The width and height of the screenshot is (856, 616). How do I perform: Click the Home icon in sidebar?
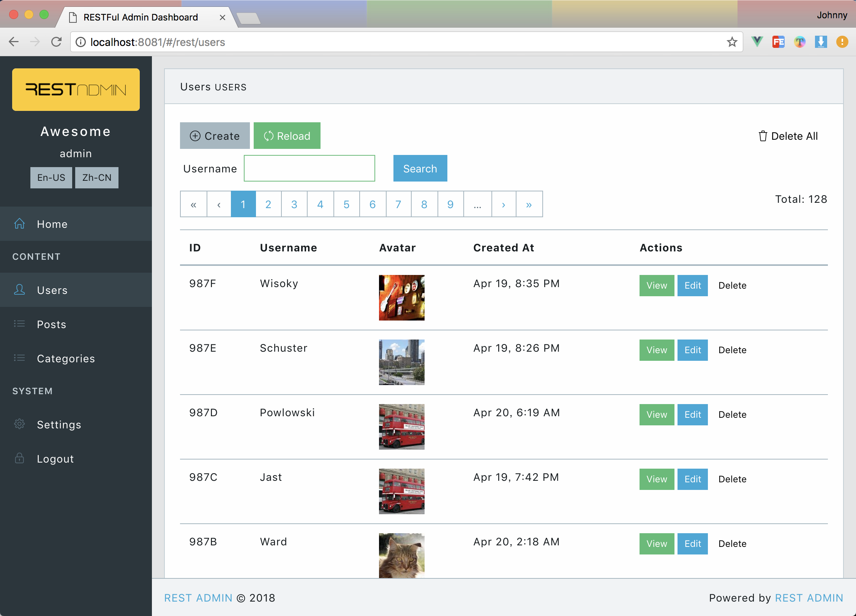19,224
